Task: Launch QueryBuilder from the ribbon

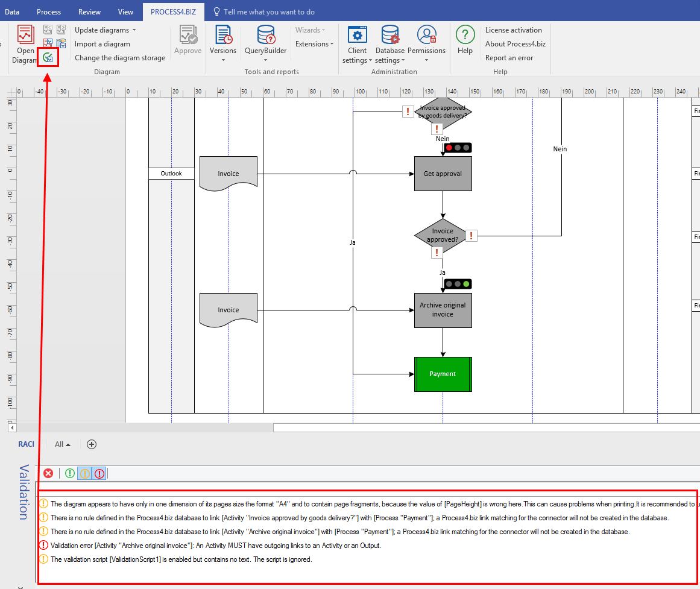Action: tap(266, 35)
